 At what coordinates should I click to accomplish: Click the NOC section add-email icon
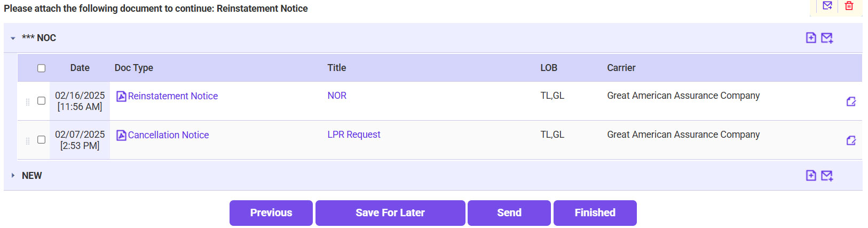coord(827,38)
